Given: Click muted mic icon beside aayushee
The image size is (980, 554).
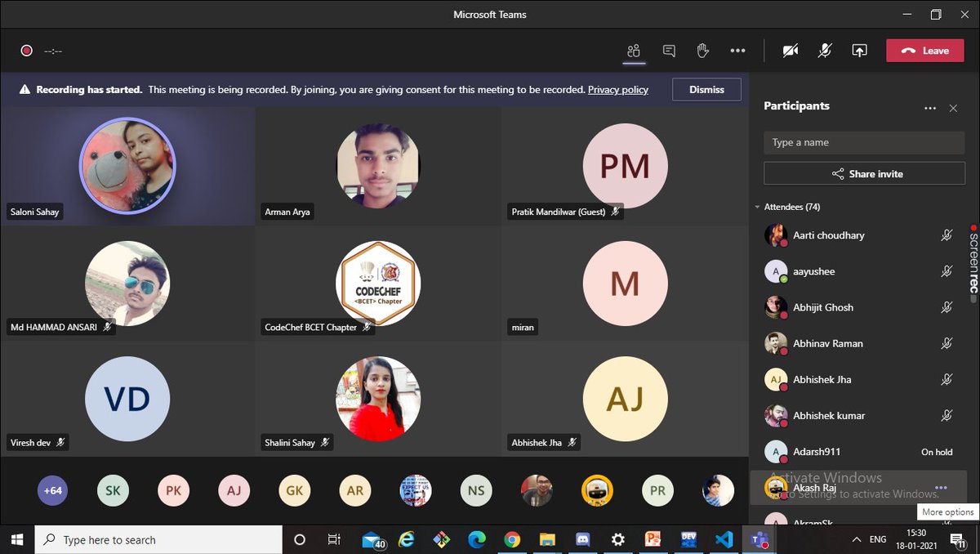Looking at the screenshot, I should pyautogui.click(x=947, y=271).
